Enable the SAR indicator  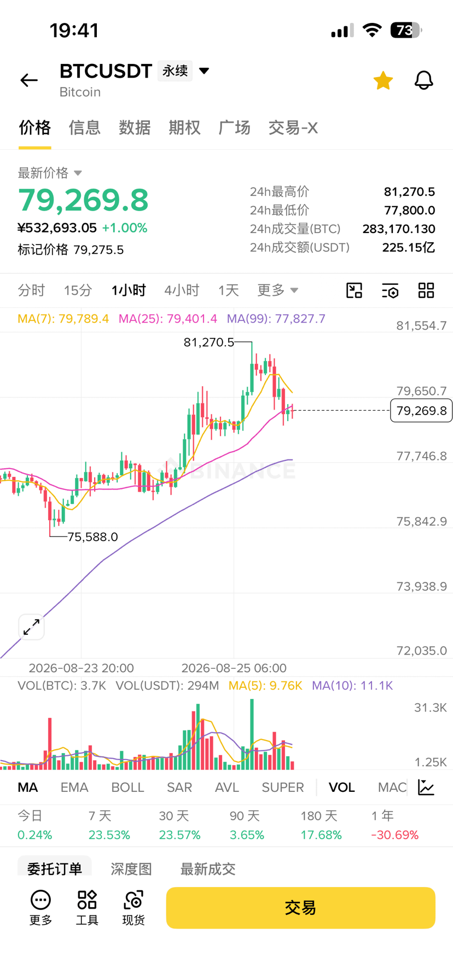[x=179, y=787]
